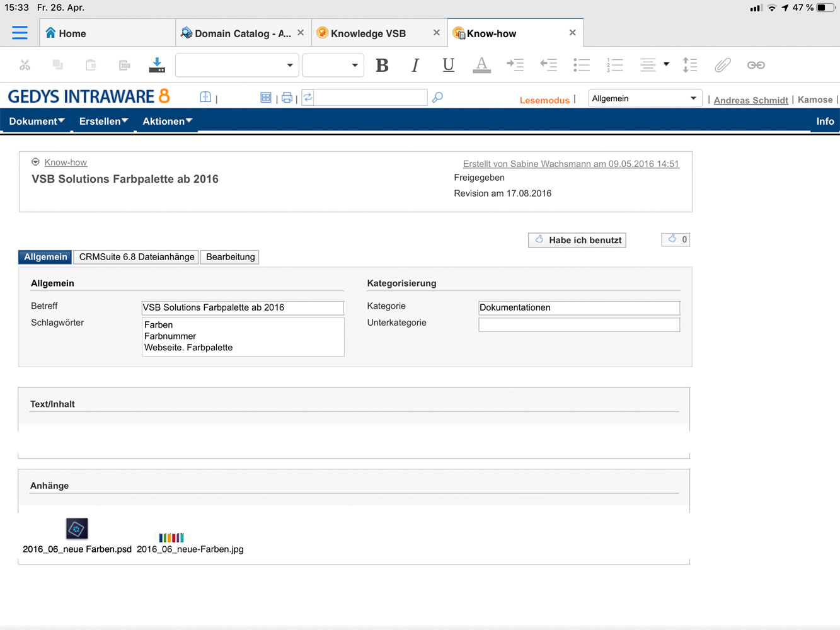Open the text color picker
The width and height of the screenshot is (840, 630).
click(x=481, y=65)
